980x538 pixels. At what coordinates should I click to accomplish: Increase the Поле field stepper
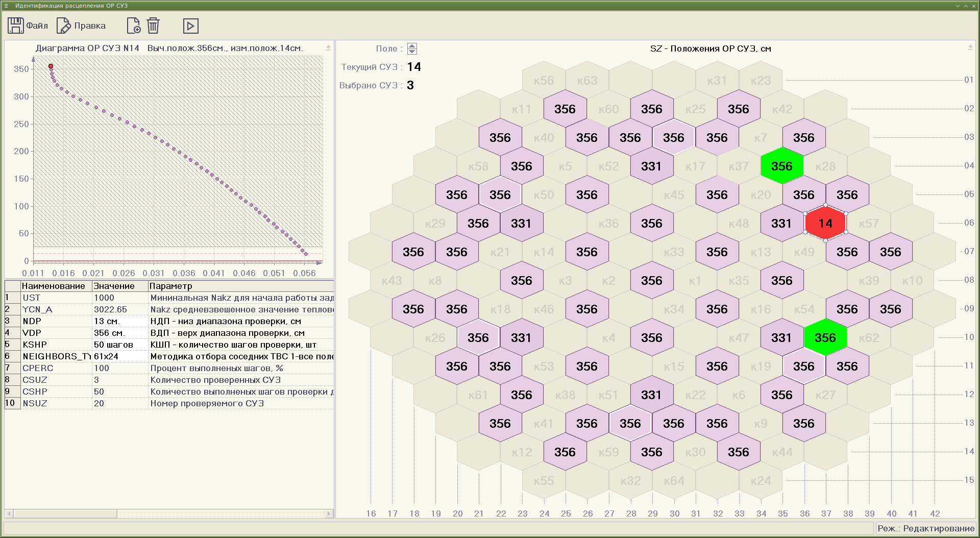(x=412, y=46)
